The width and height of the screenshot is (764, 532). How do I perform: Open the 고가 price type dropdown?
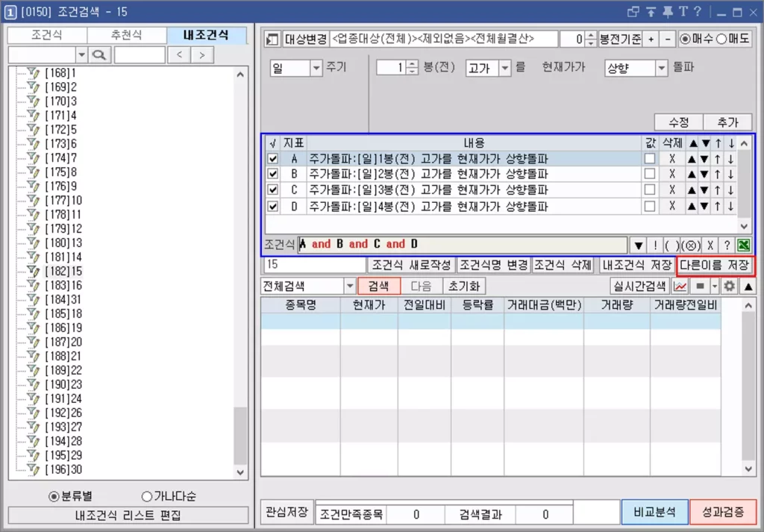(x=505, y=68)
